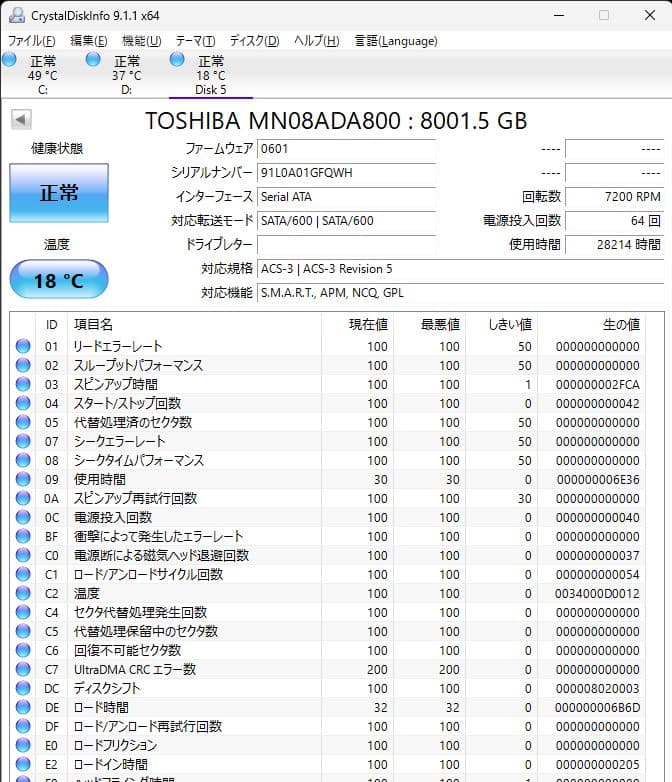Click status icon for DF ロード/アンロード再試行回数
The image size is (672, 782).
tap(23, 726)
